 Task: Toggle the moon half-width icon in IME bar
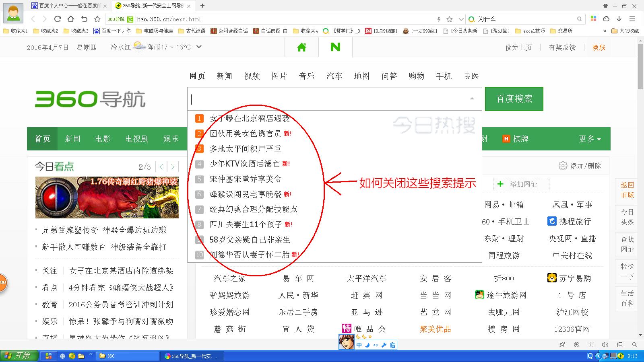point(367,345)
